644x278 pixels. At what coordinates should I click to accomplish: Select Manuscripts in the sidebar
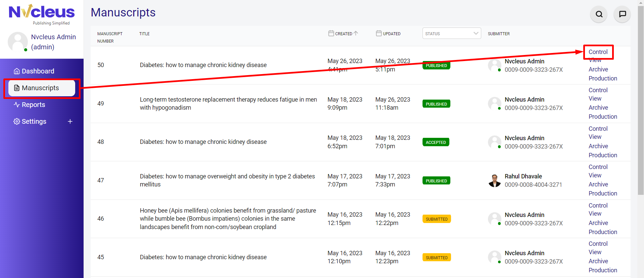(40, 88)
